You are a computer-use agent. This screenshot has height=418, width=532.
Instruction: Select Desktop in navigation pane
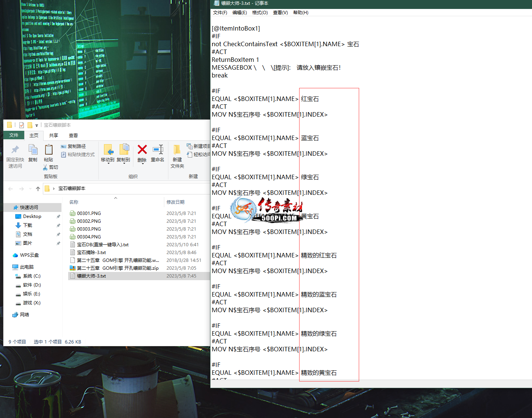32,216
